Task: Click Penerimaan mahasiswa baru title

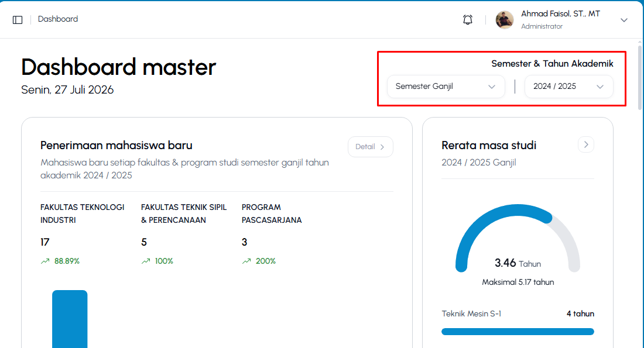Action: tap(117, 145)
